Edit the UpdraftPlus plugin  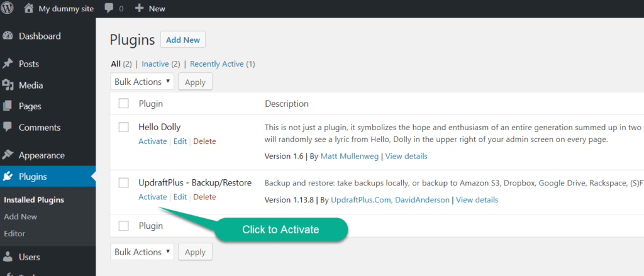point(180,197)
